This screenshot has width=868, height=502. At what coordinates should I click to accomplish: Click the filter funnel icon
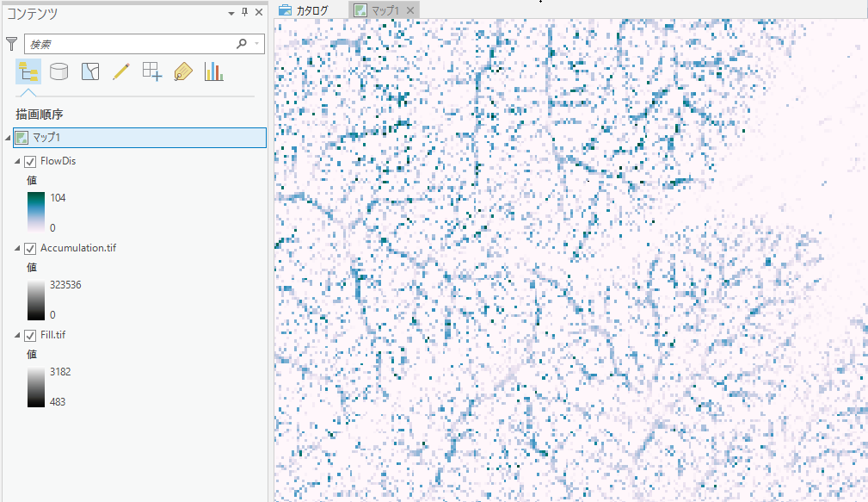[x=12, y=44]
